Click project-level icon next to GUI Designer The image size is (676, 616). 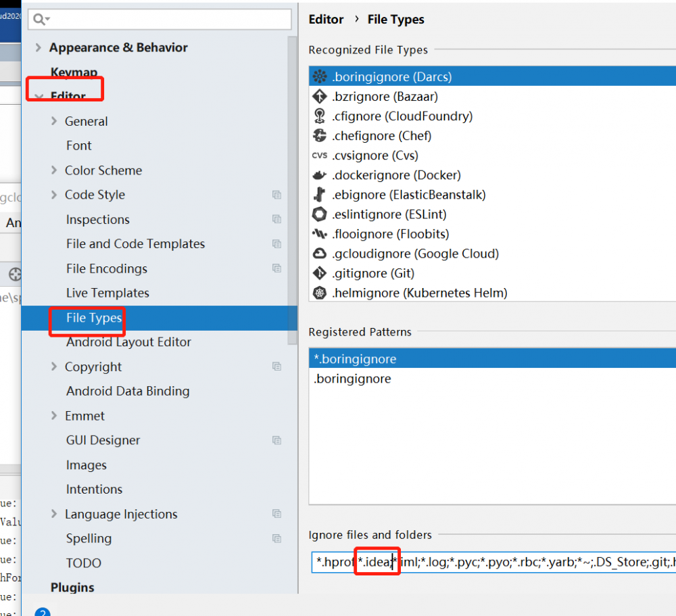pos(276,440)
